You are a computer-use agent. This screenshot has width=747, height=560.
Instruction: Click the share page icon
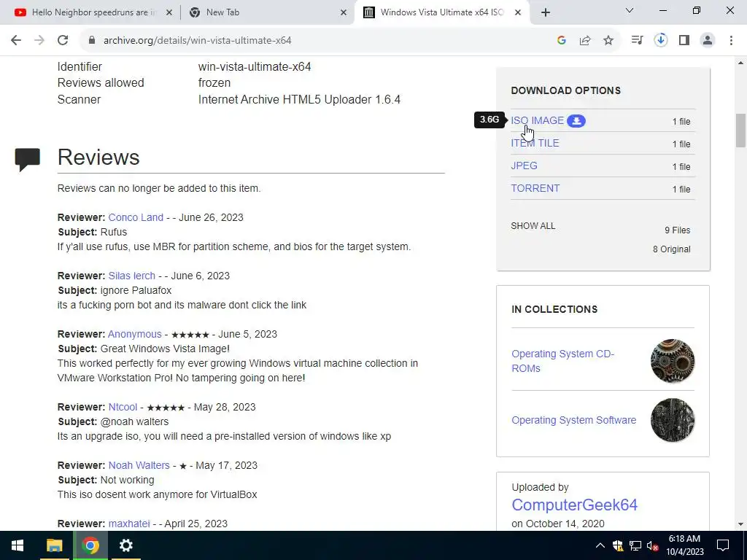pos(585,41)
